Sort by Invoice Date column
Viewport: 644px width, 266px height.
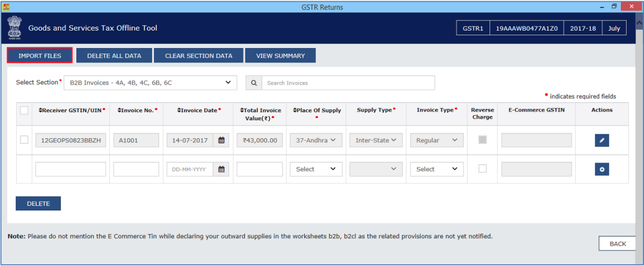click(199, 110)
